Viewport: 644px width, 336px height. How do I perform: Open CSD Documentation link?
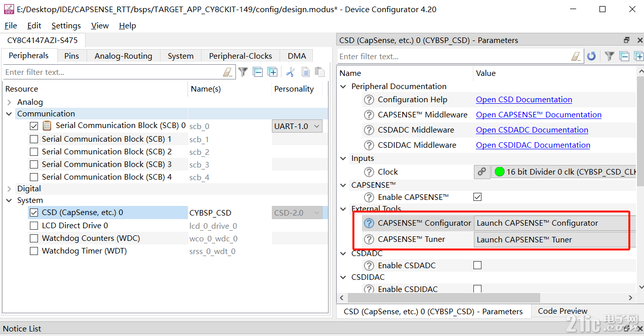tap(524, 99)
